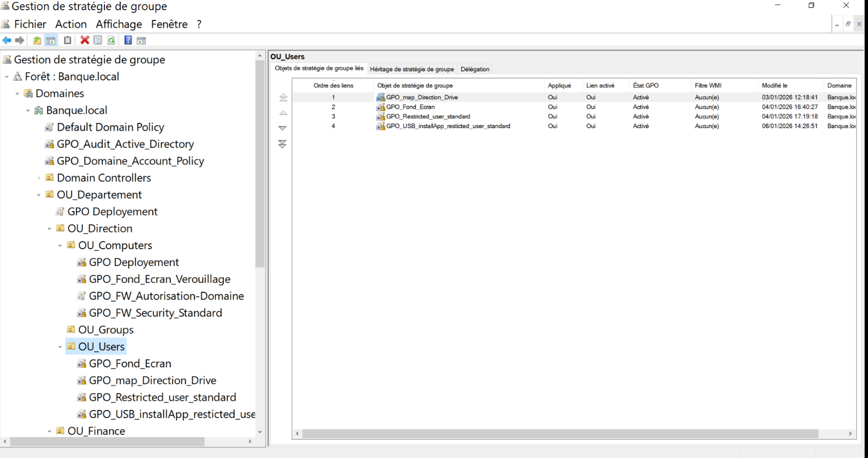Open the Fichier menu
This screenshot has width=868, height=458.
(30, 24)
